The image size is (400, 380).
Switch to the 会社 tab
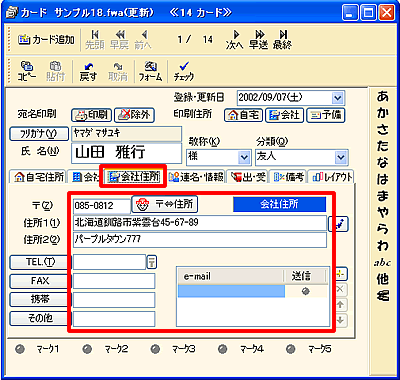[85, 177]
